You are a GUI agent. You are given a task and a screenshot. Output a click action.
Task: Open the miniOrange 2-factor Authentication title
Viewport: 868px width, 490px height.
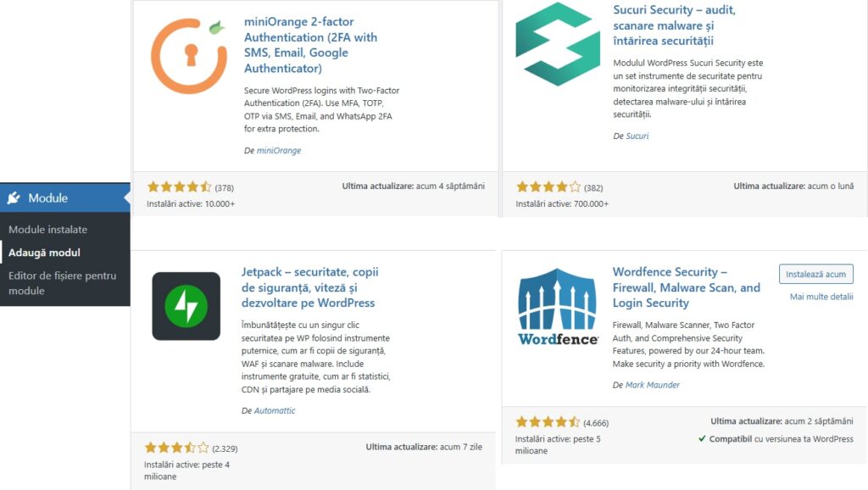pos(310,45)
